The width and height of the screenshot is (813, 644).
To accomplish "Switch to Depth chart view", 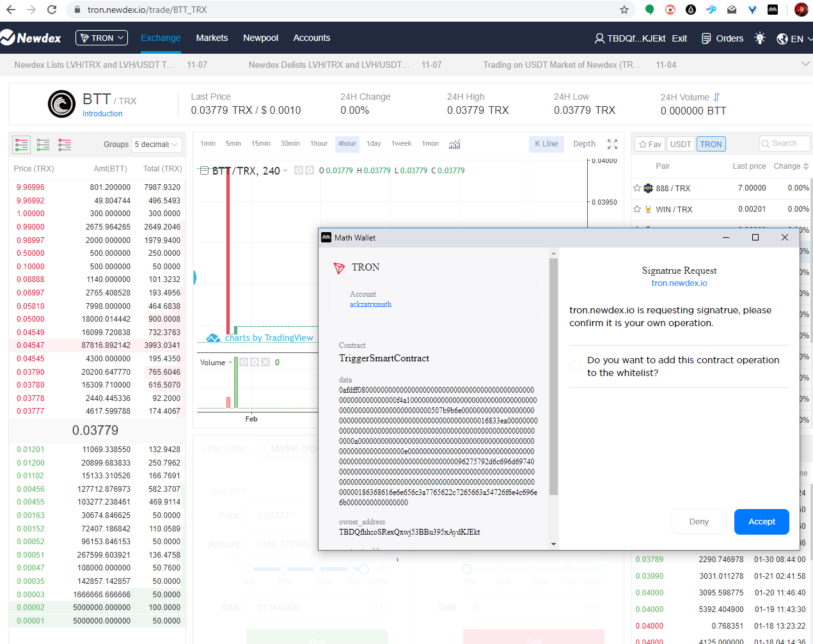I will tap(584, 144).
